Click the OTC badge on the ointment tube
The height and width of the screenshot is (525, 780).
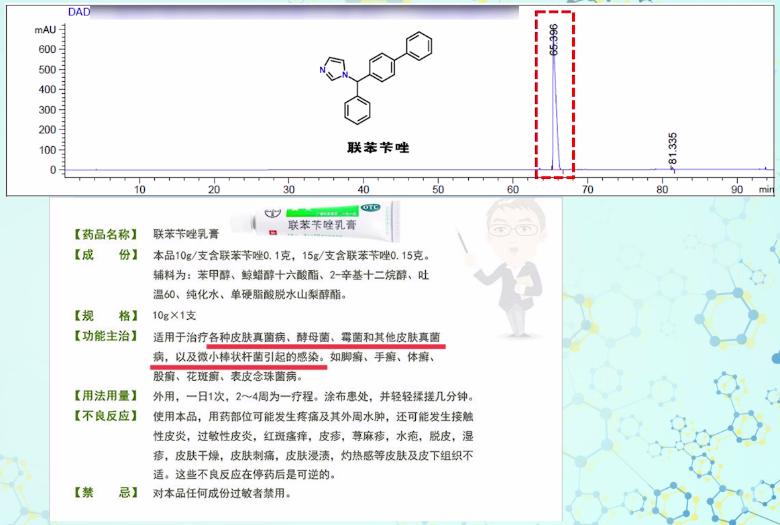(370, 208)
